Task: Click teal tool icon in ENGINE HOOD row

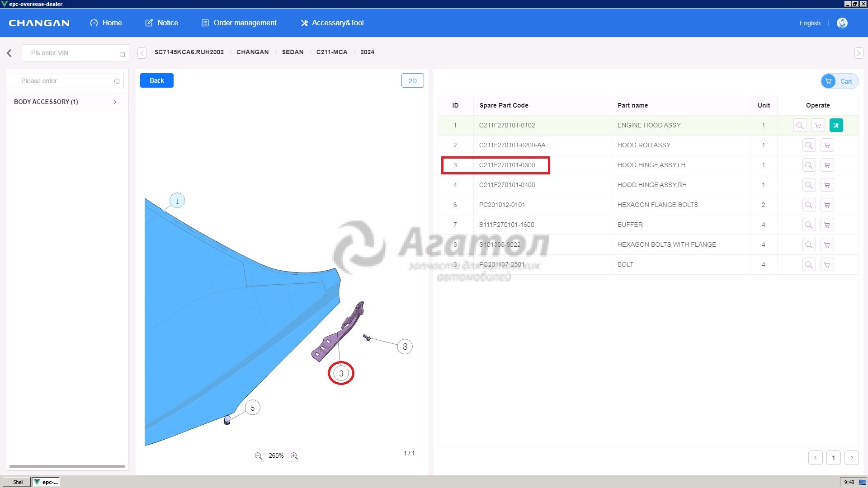Action: coord(836,126)
